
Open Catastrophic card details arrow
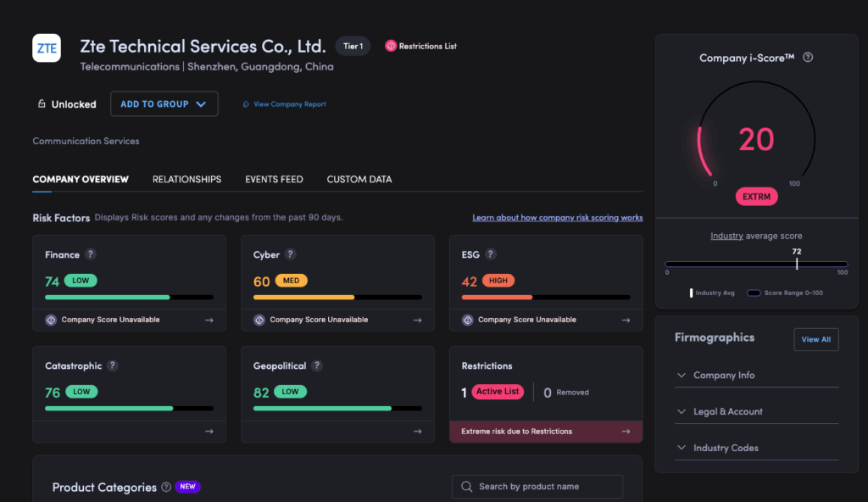click(209, 431)
